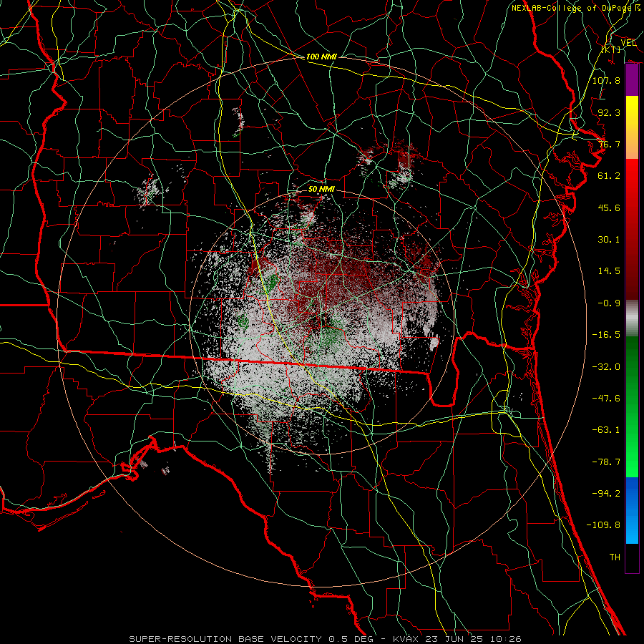Viewport: 644px width, 644px height.
Task: Click the -16.5 legend value
Action: click(x=606, y=335)
